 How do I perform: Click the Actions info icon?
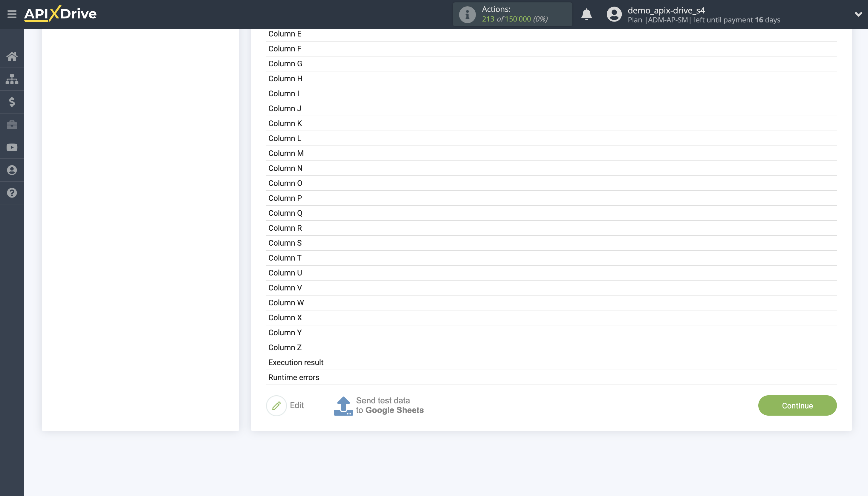tap(467, 14)
